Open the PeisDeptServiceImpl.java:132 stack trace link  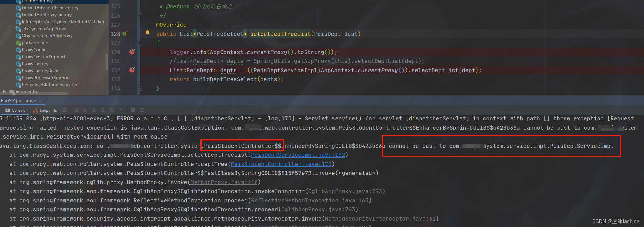(298, 155)
